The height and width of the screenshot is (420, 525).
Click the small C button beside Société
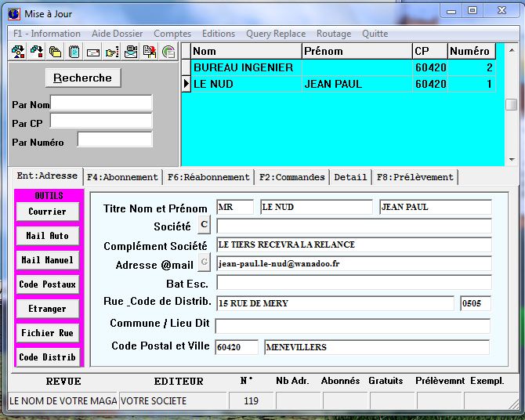tap(204, 226)
